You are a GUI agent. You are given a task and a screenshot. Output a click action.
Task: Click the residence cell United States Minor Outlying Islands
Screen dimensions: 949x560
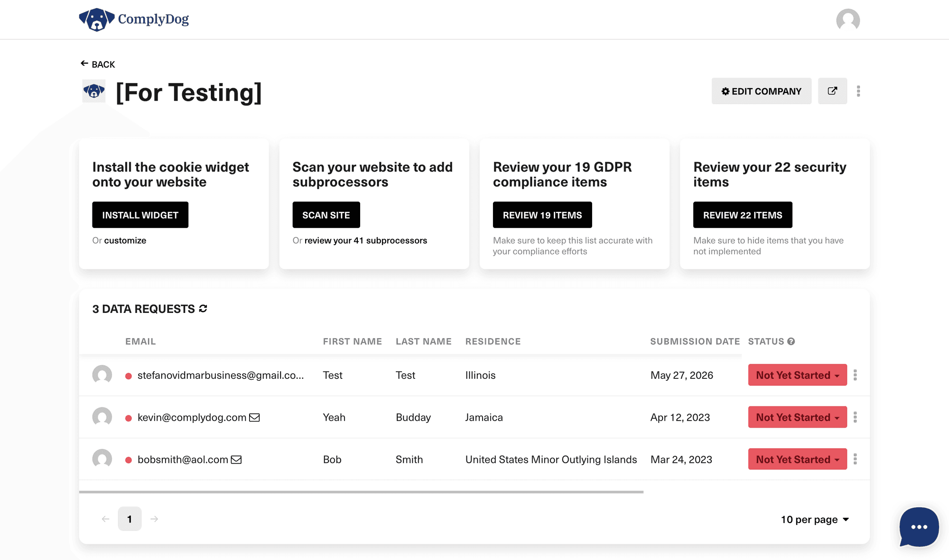(551, 459)
